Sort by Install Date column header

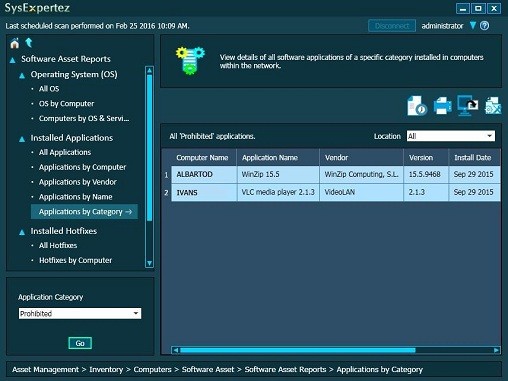pyautogui.click(x=475, y=158)
